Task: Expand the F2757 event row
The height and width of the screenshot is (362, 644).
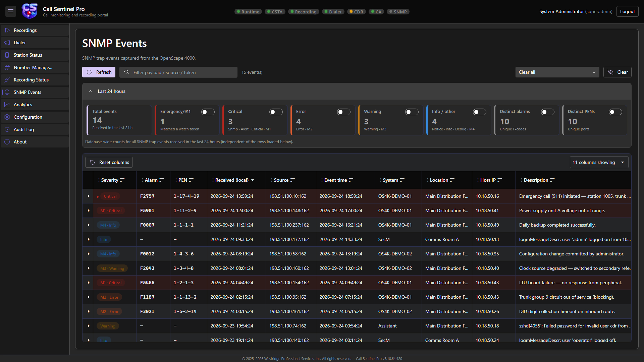Action: pos(89,196)
